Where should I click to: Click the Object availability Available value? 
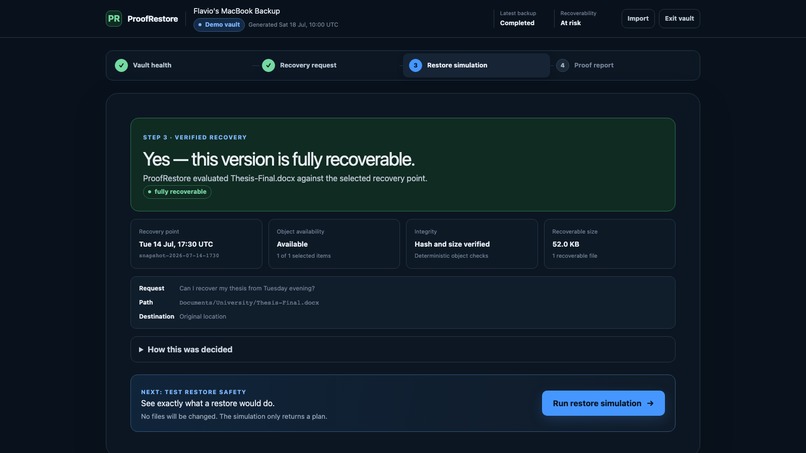tap(292, 244)
